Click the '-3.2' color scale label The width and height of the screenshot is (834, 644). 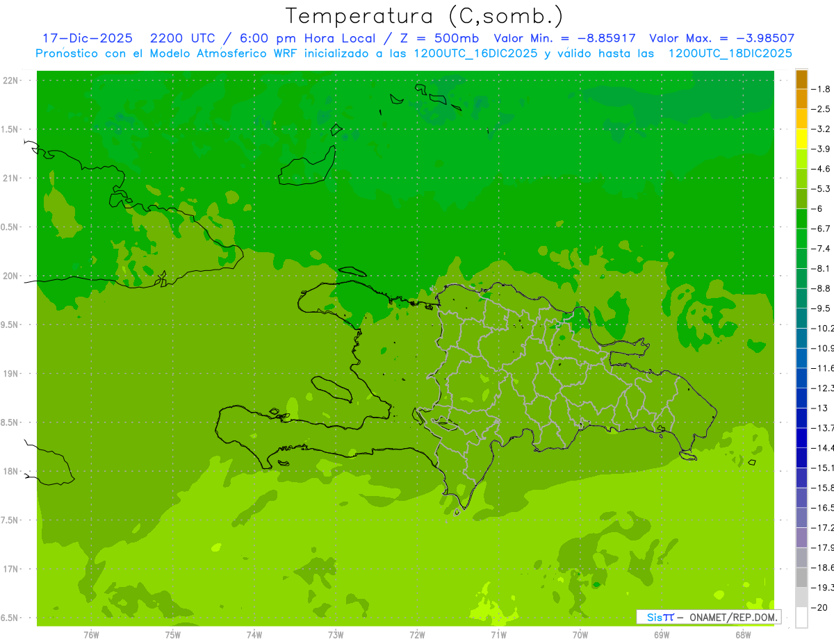click(821, 129)
